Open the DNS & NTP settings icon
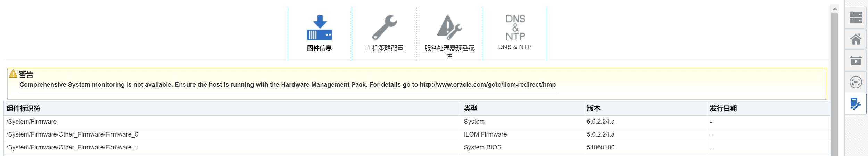Screen dimensions: 868x156 pyautogui.click(x=515, y=27)
